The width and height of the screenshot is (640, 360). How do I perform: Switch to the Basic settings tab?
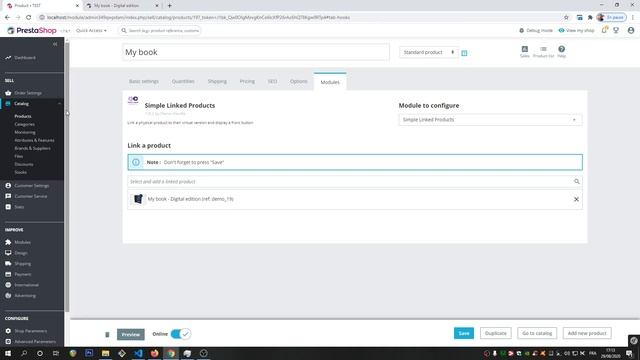[x=144, y=81]
